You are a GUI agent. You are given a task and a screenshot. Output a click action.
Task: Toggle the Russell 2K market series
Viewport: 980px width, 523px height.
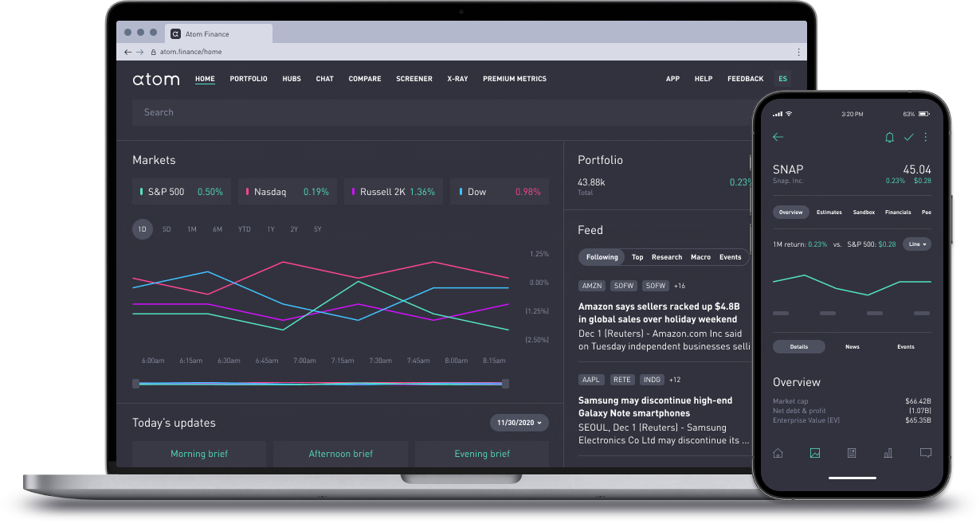(394, 192)
